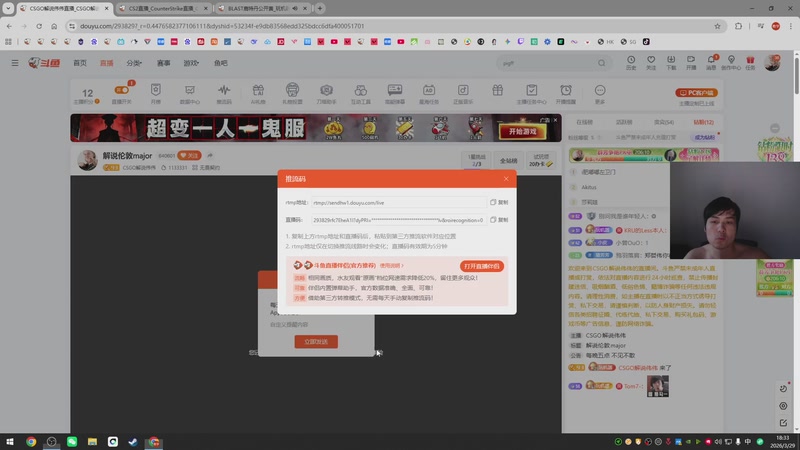800x450 pixels.
Task: Collapse the floating widget with minus circle
Action: tap(775, 128)
